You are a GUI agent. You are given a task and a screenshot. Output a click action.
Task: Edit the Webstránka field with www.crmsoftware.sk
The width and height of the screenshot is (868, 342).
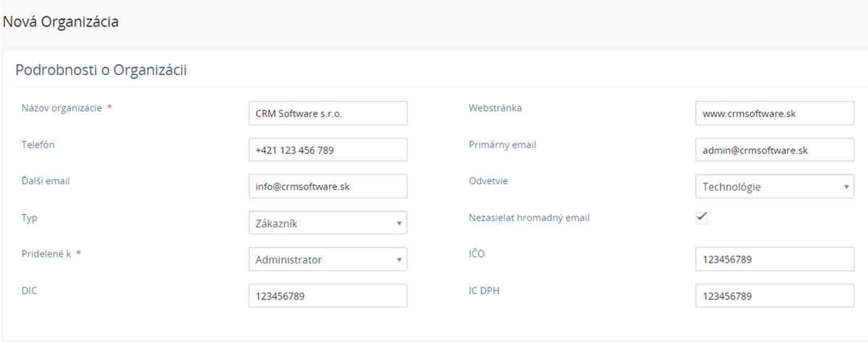(x=775, y=113)
